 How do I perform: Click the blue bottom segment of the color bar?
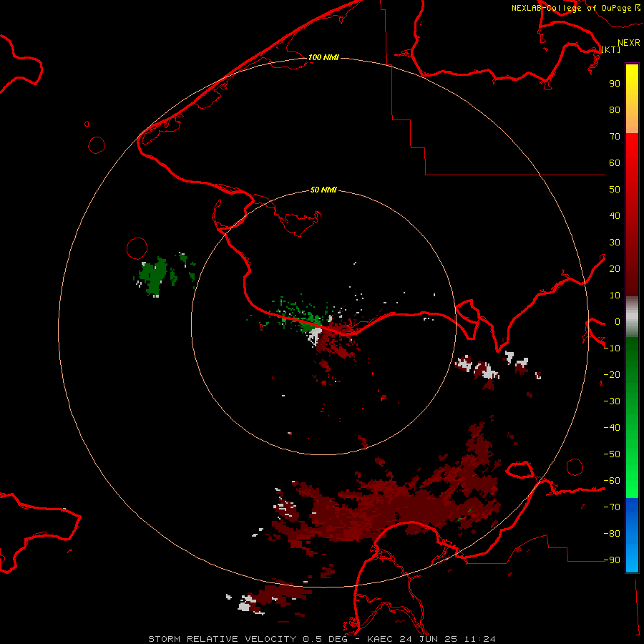coord(632,535)
